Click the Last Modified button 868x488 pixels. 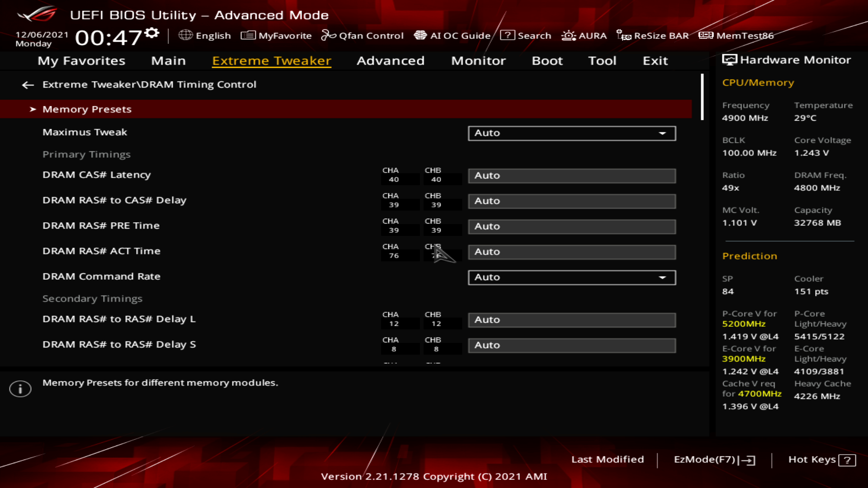[x=607, y=460]
